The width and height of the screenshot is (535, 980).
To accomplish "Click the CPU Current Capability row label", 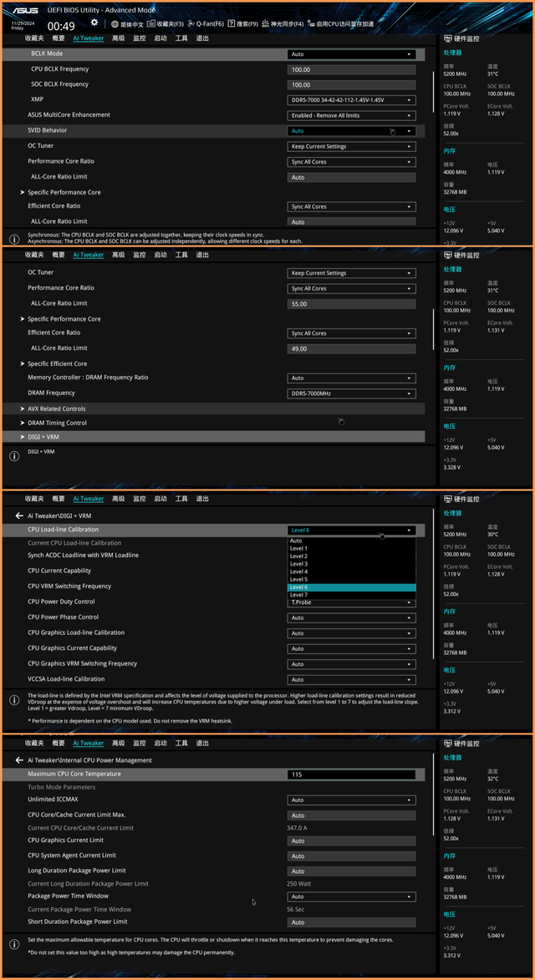I will [59, 571].
